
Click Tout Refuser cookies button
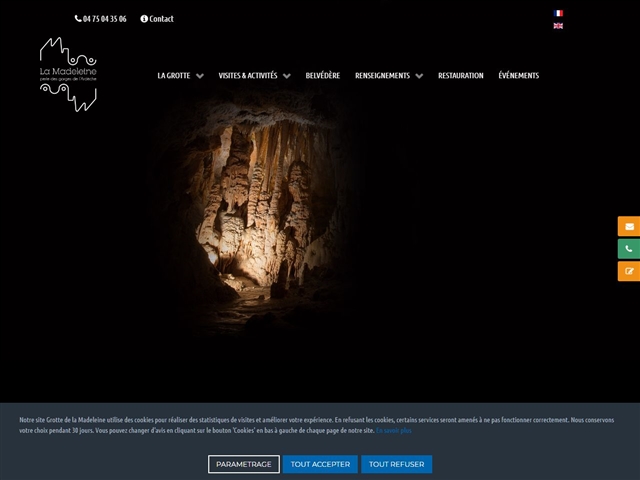(397, 464)
